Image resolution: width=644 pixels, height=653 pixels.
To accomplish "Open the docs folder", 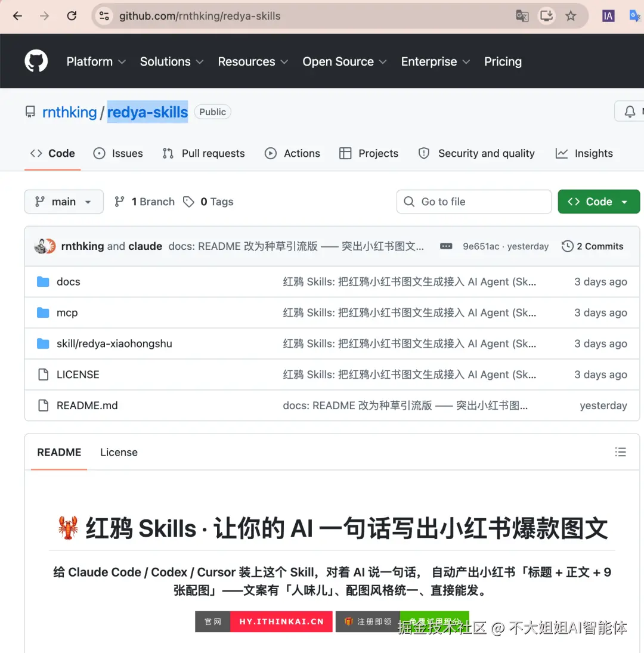I will point(68,282).
